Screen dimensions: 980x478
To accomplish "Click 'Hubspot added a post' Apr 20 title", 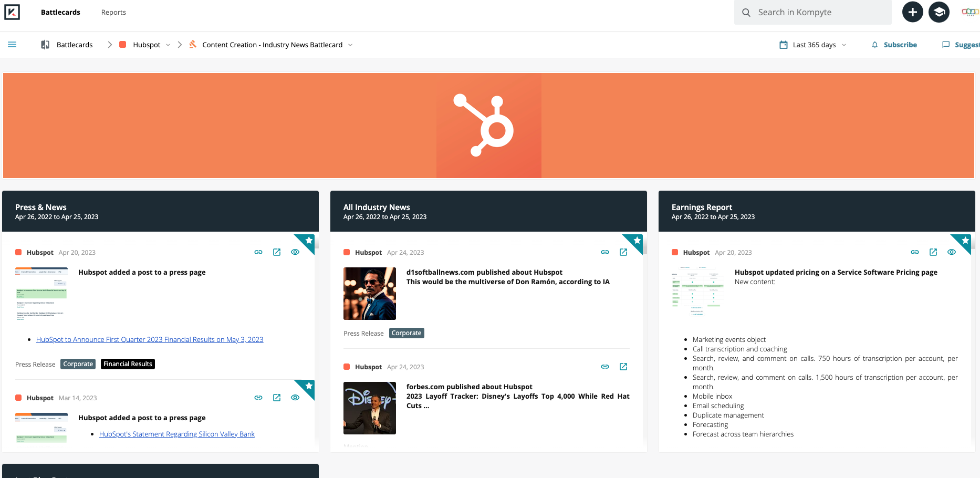I will pos(142,272).
